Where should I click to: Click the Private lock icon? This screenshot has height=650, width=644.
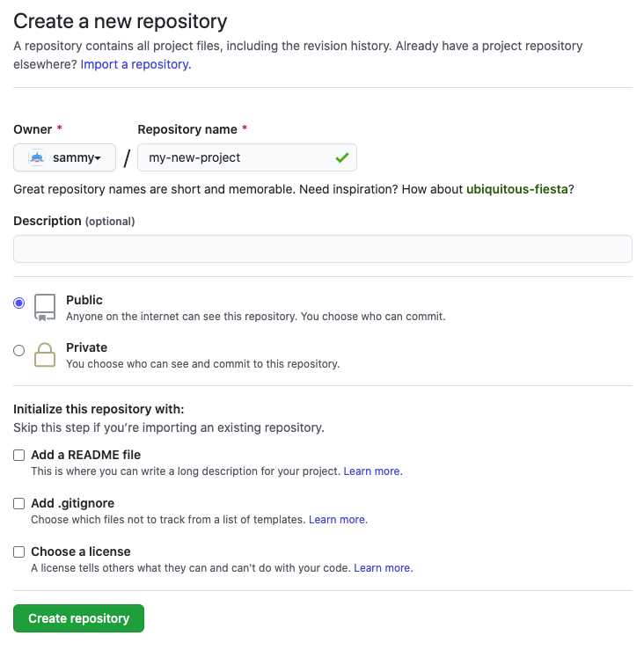click(45, 354)
